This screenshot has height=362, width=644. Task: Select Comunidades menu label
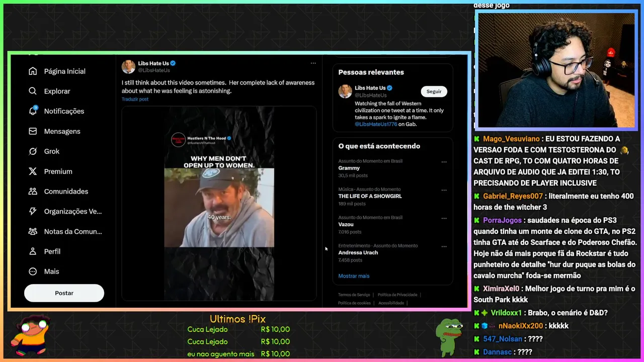(66, 191)
